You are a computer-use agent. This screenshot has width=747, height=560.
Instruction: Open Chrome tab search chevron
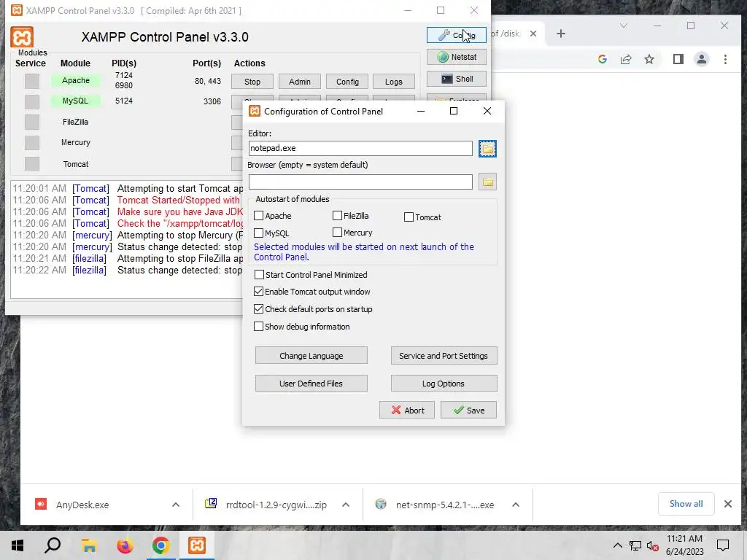(623, 26)
